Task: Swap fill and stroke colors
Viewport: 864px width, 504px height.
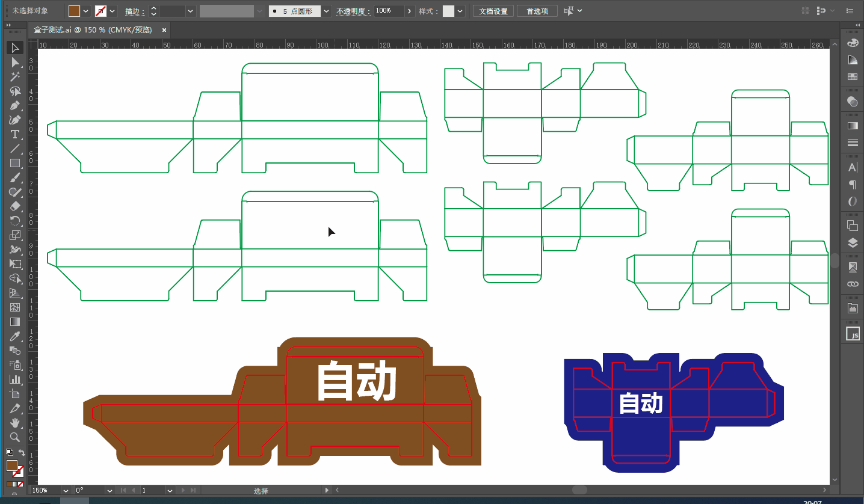Action: coord(22,452)
